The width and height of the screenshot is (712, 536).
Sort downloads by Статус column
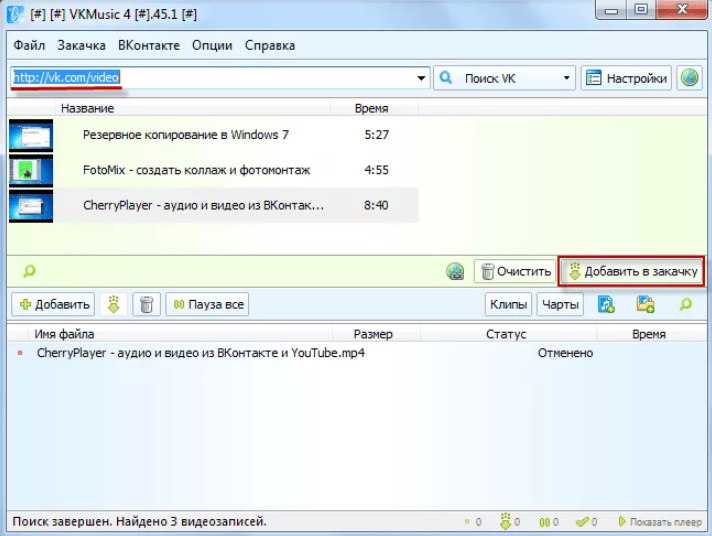coord(508,334)
